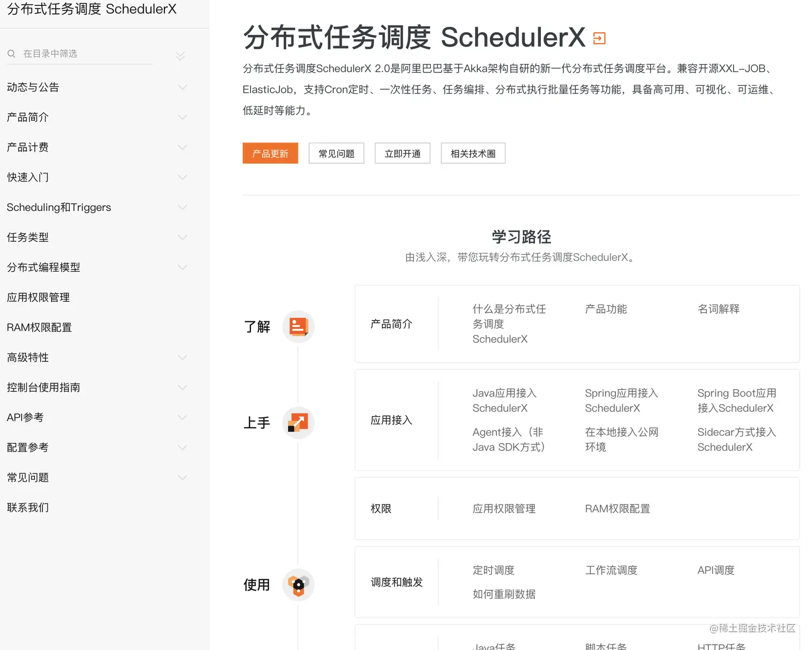Viewport: 812px width, 650px height.
Task: Click 使用 step label
Action: click(x=257, y=585)
